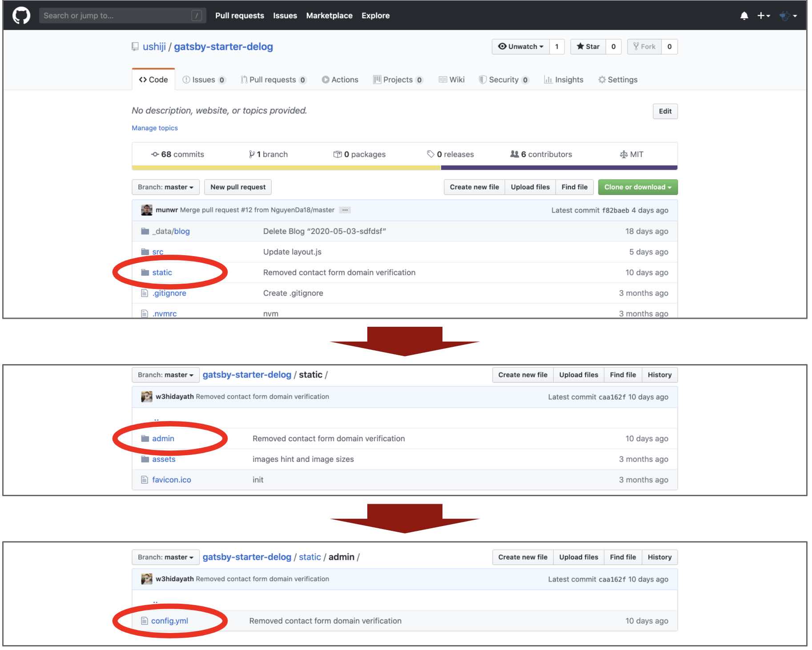Click the purple language bar segment
812x650 pixels.
(559, 168)
